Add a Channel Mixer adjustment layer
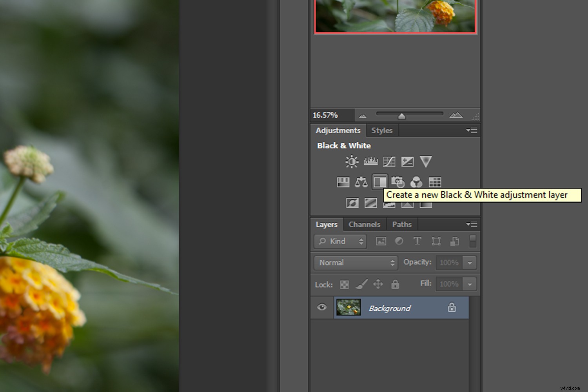 coord(416,182)
